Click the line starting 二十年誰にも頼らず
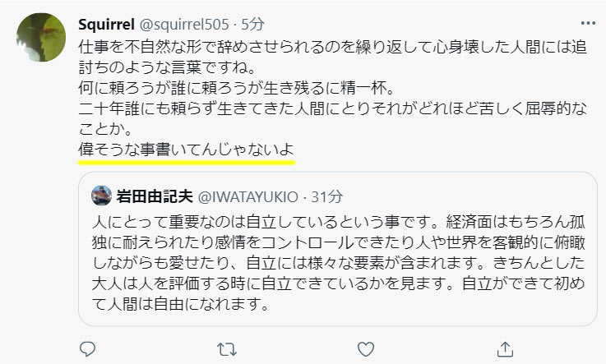 pyautogui.click(x=333, y=108)
